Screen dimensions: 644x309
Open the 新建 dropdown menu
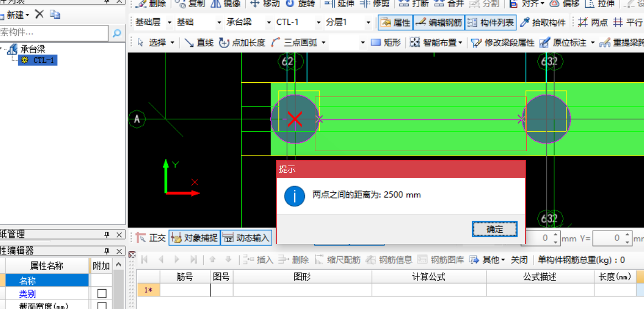coord(27,15)
